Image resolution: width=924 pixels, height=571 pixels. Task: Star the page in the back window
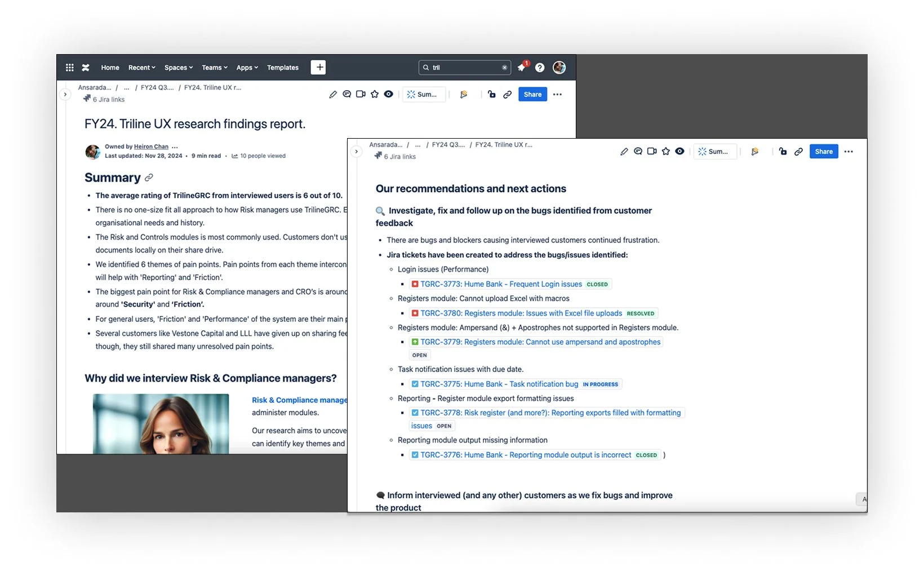[375, 94]
